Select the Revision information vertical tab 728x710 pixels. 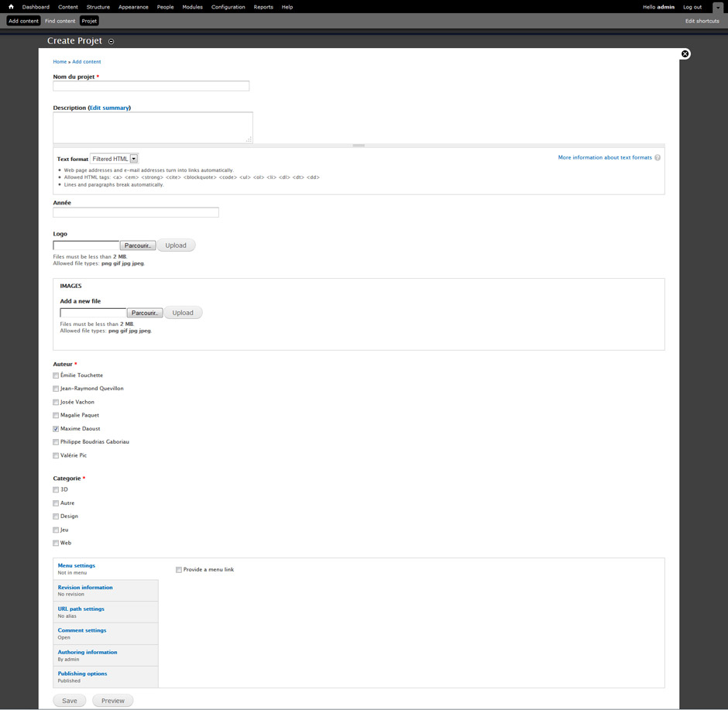pos(105,591)
